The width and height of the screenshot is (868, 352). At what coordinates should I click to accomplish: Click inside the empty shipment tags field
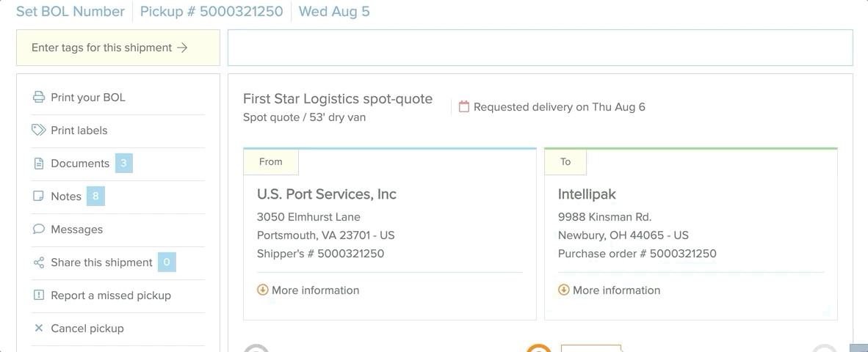pyautogui.click(x=540, y=48)
